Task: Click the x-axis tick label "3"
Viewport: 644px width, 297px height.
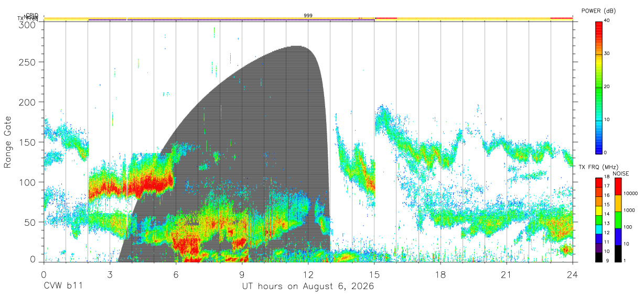Action: 110,274
